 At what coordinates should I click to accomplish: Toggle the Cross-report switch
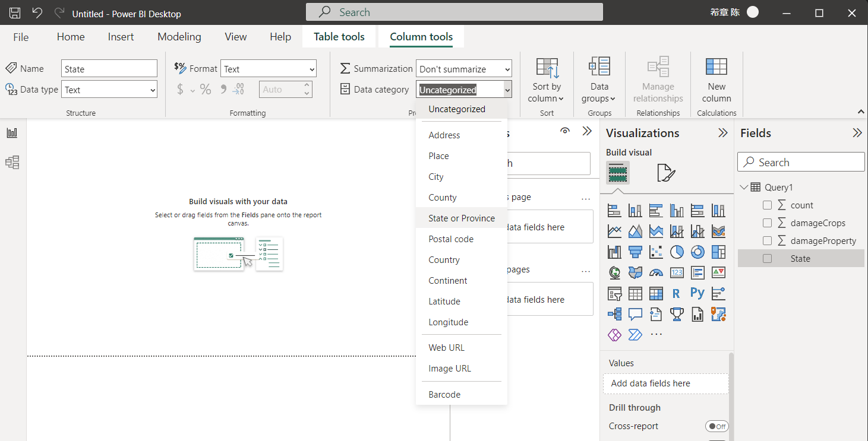(x=717, y=426)
